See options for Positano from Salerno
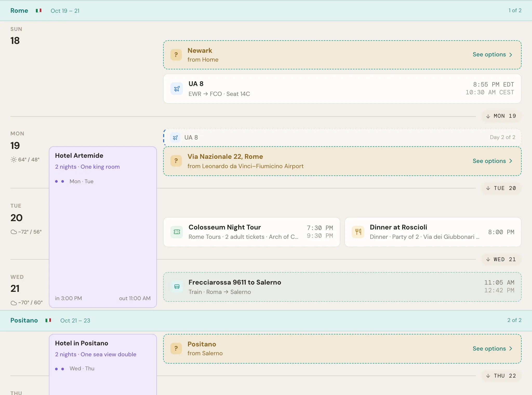 492,348
